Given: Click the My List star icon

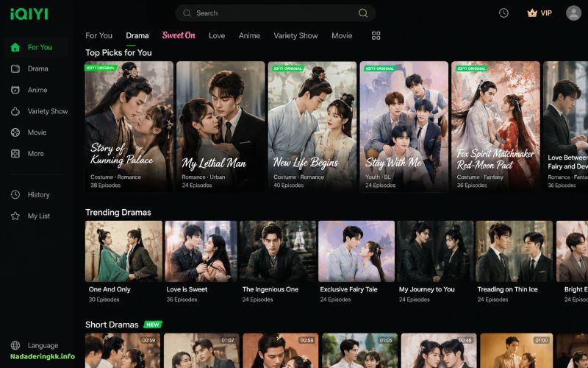Looking at the screenshot, I should 15,216.
